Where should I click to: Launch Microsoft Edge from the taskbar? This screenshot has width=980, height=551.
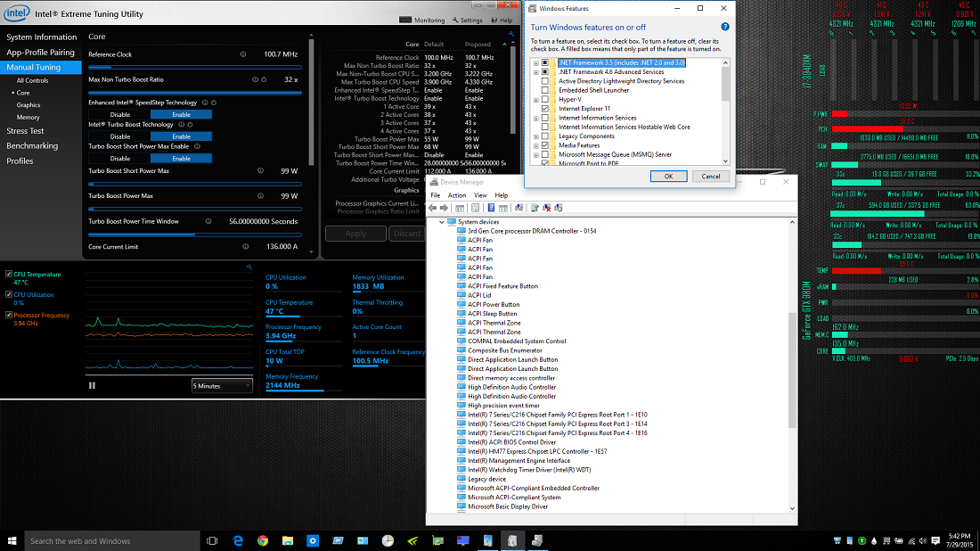[x=238, y=541]
